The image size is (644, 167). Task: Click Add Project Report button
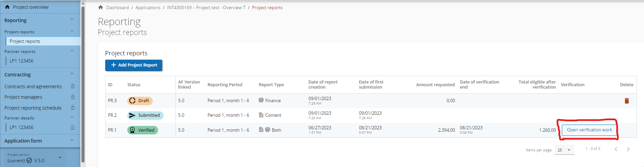click(x=134, y=65)
